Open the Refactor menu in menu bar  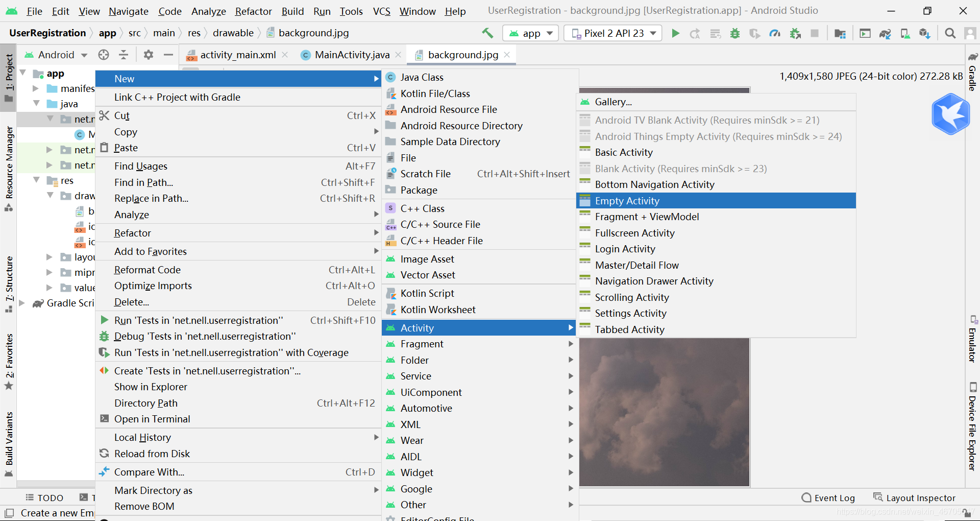tap(253, 11)
